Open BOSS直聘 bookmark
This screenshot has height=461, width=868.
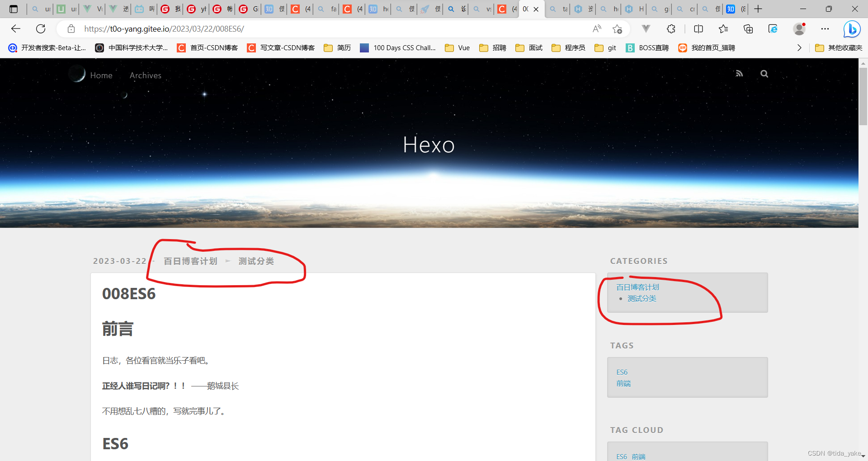click(647, 48)
